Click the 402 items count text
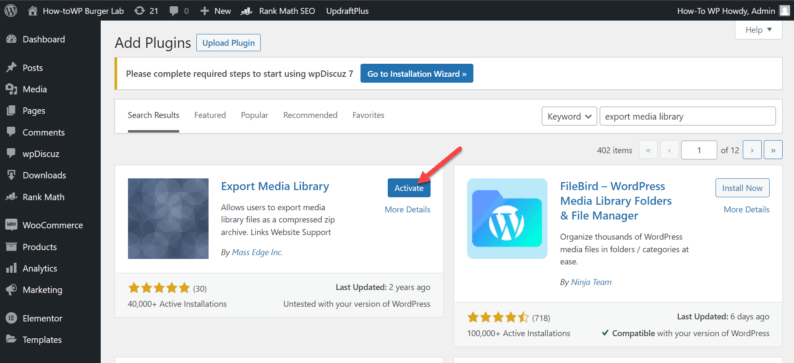This screenshot has width=794, height=363. coord(614,150)
